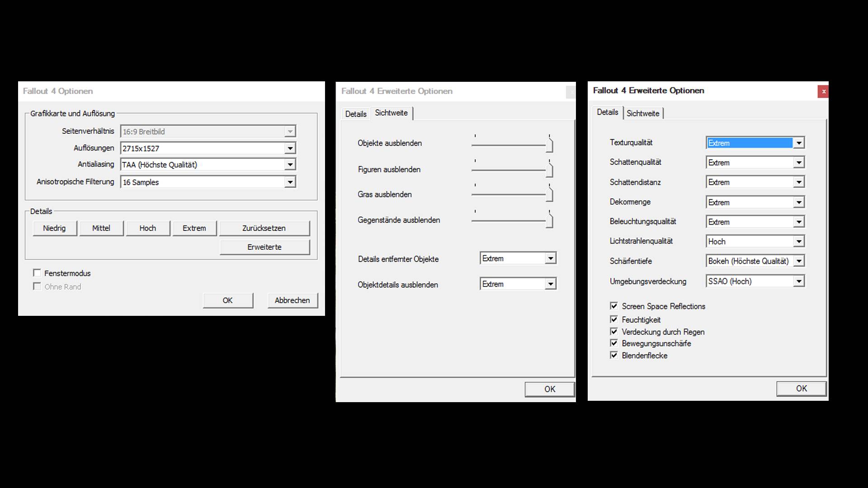868x488 pixels.
Task: Click the Niedrig preset button
Action: (x=55, y=228)
